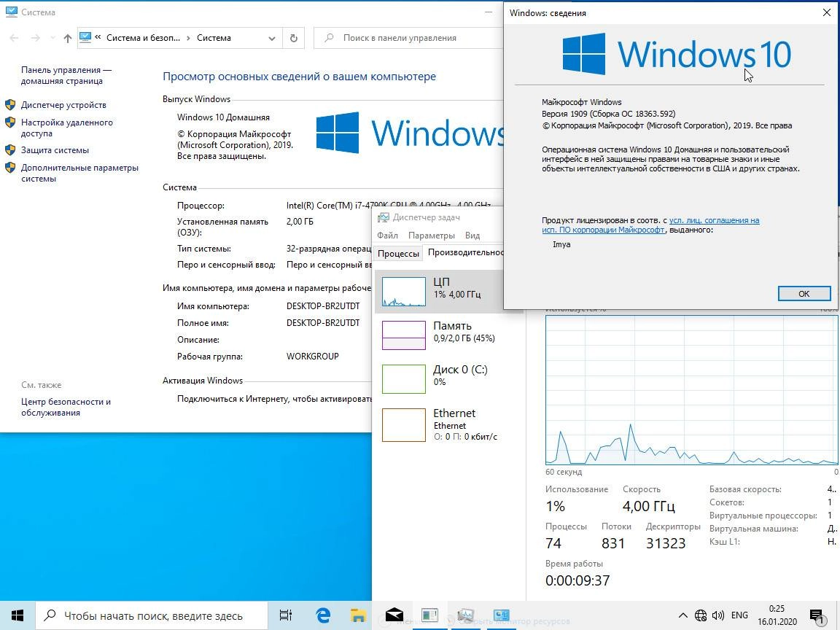This screenshot has height=630, width=840.
Task: Switch to Task Manager via taskbar icon
Action: pyautogui.click(x=465, y=615)
